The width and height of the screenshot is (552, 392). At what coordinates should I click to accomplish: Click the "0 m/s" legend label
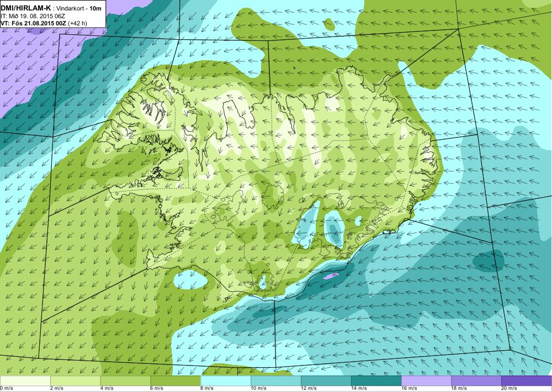click(7, 388)
